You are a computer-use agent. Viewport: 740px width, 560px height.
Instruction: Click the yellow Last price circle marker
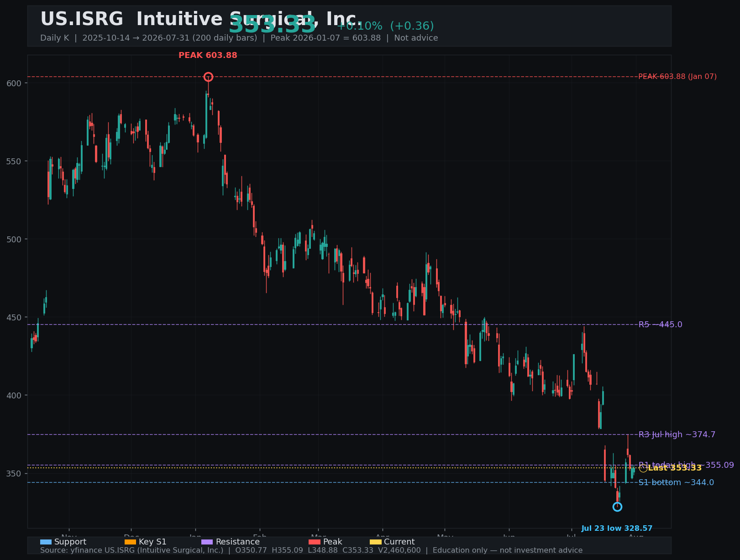[x=643, y=468]
